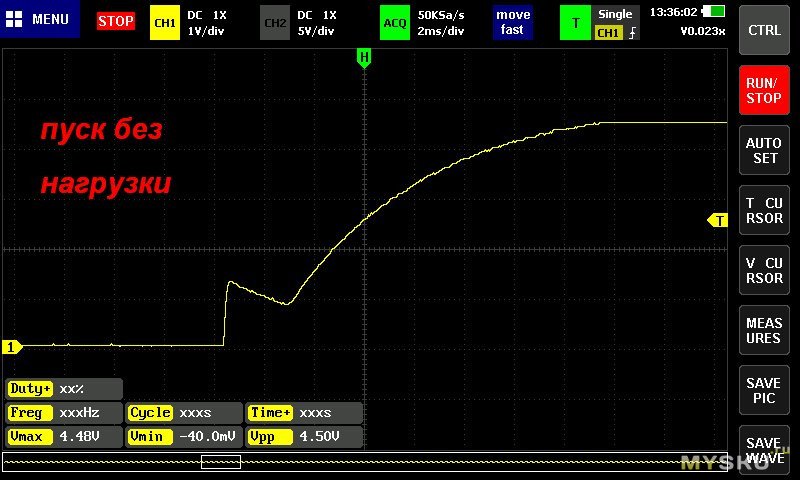Viewport: 800px width, 480px height.
Task: Click the Vmin measurement label
Action: coord(150,437)
